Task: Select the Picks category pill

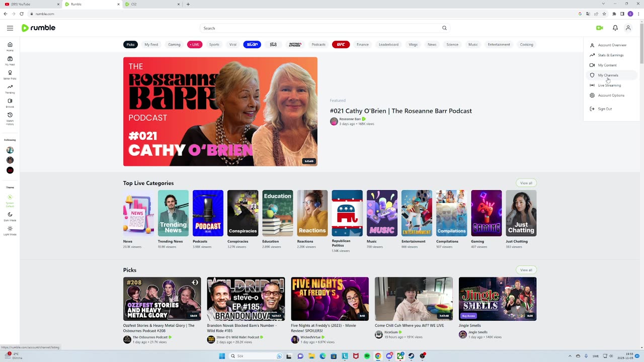Action: click(x=130, y=44)
